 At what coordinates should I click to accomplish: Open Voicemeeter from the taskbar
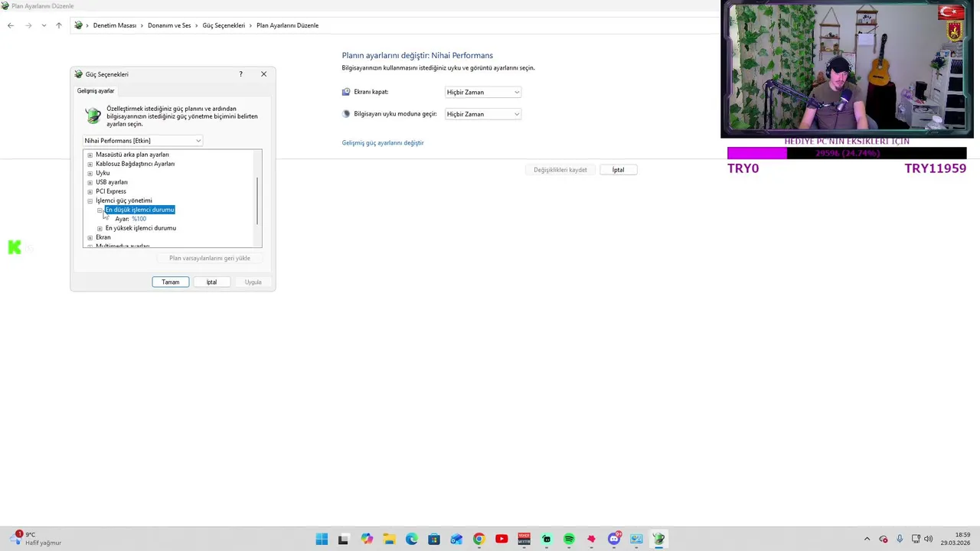[524, 539]
